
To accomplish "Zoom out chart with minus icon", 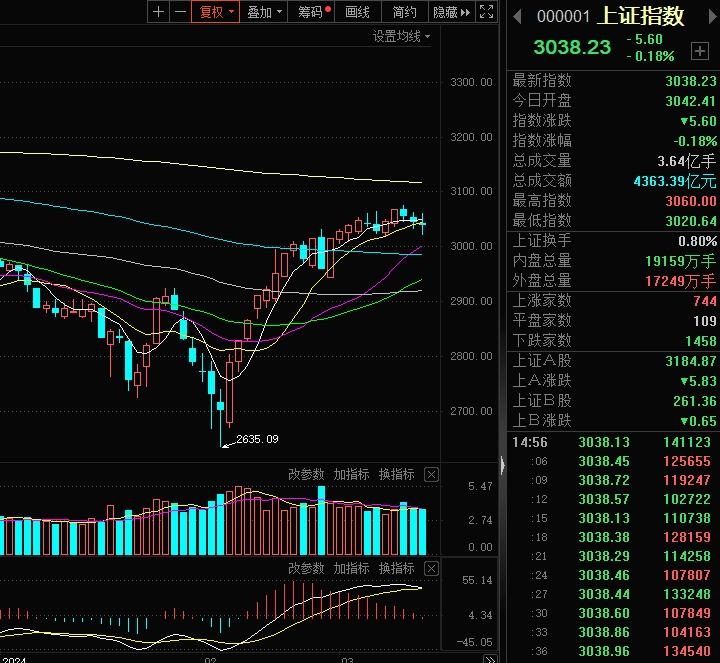I will pyautogui.click(x=180, y=11).
